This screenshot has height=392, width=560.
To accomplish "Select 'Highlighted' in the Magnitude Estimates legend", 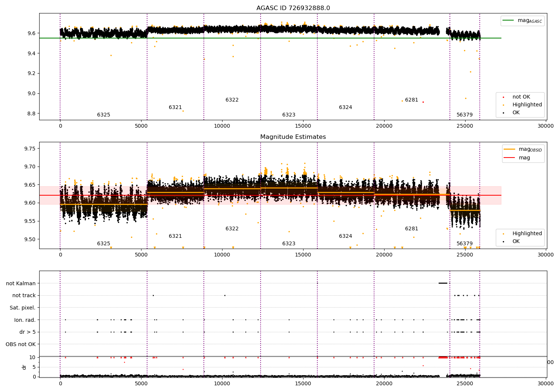I will (527, 234).
